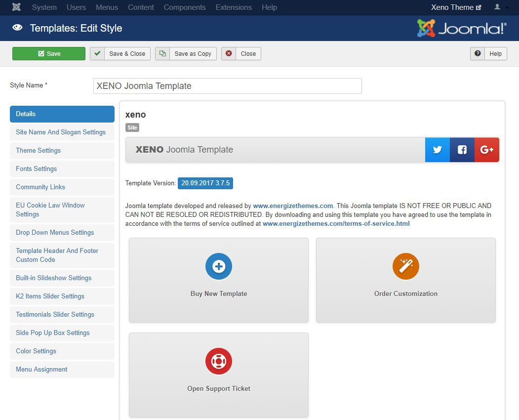Open the System menu

[x=44, y=7]
